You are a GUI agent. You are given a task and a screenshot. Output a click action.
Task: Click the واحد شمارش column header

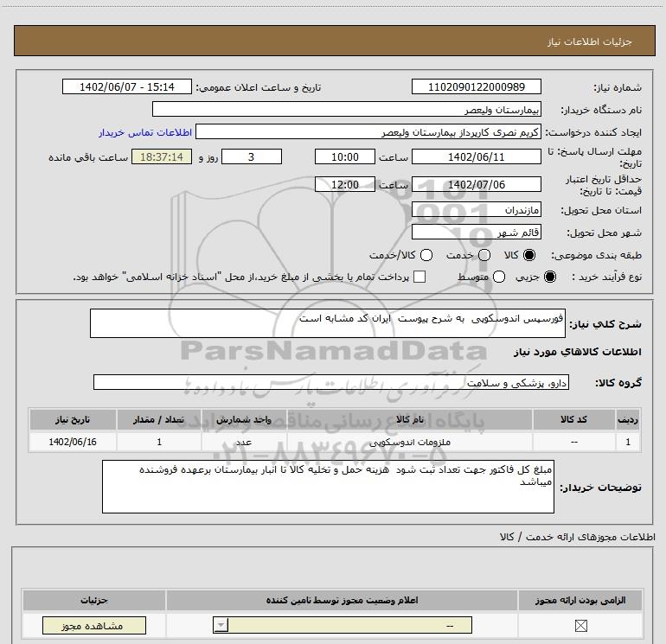(x=244, y=419)
